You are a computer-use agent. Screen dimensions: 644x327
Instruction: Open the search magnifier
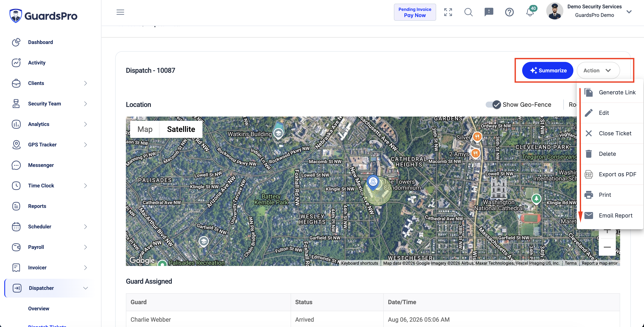pos(469,12)
